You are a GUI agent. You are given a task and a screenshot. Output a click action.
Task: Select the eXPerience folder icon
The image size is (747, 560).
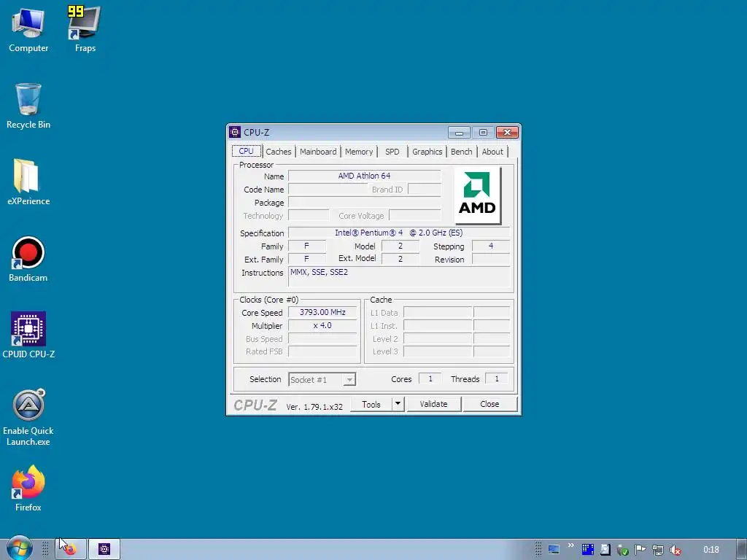pyautogui.click(x=28, y=182)
